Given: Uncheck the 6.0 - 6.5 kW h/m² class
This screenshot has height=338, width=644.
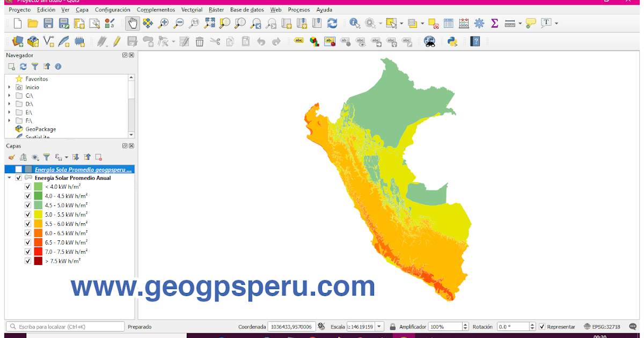Looking at the screenshot, I should coord(28,233).
